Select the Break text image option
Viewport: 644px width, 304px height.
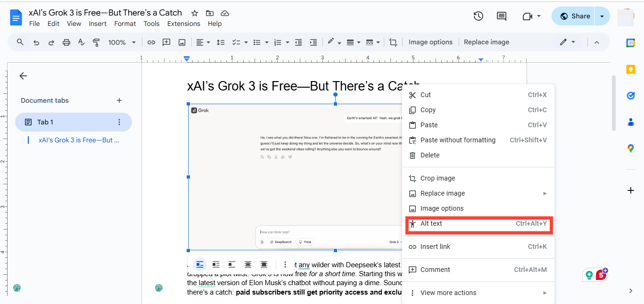click(232, 264)
